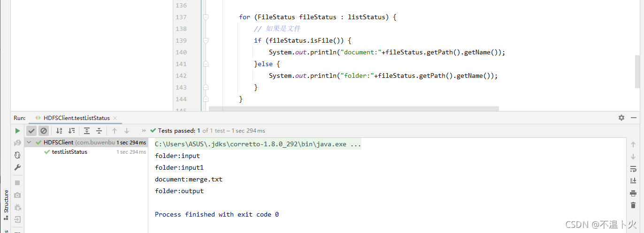
Task: Toggle auto-test rerun icon
Action: (x=17, y=155)
